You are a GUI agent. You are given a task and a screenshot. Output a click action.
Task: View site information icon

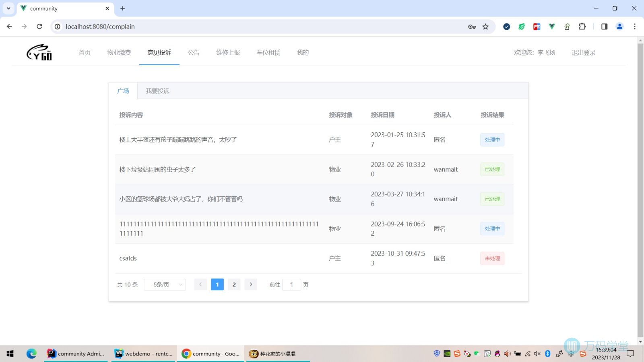click(x=58, y=27)
